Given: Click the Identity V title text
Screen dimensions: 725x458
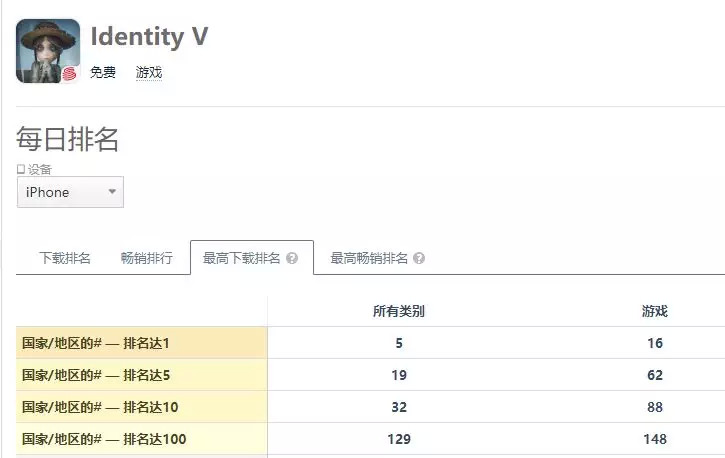Looking at the screenshot, I should coord(149,37).
